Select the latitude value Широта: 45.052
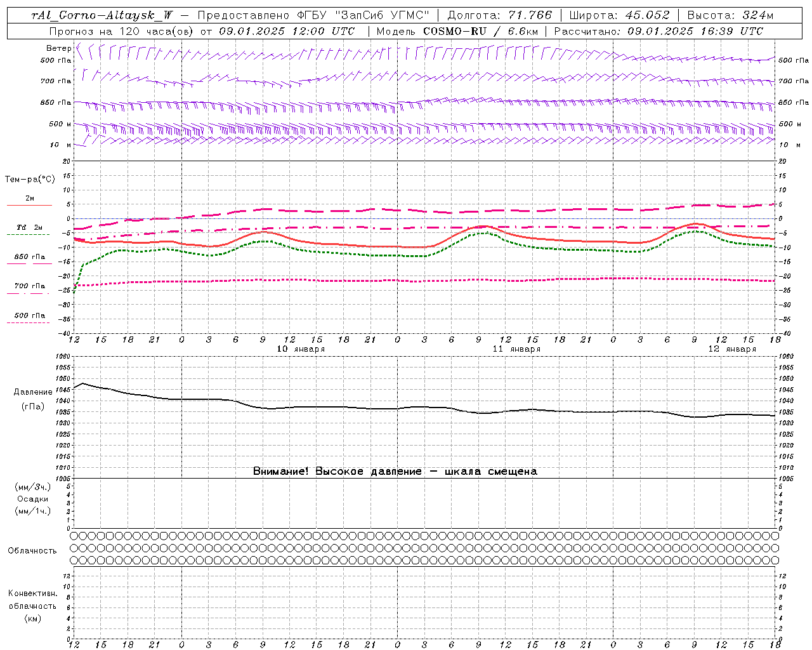 click(619, 15)
